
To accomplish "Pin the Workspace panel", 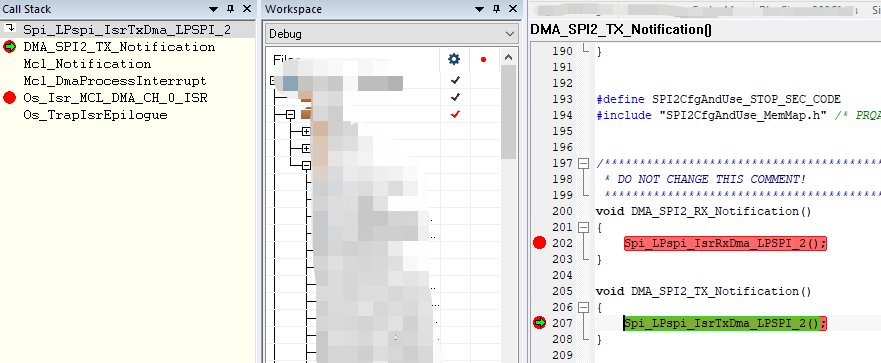I will tap(496, 9).
